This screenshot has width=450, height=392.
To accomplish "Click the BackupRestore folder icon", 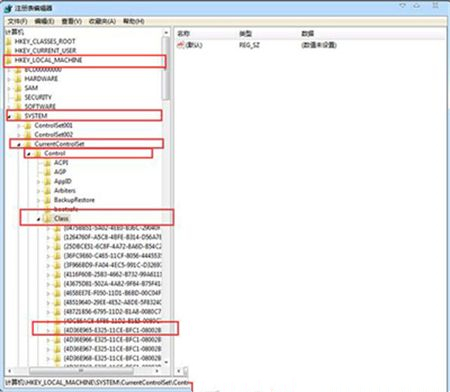I will 48,200.
